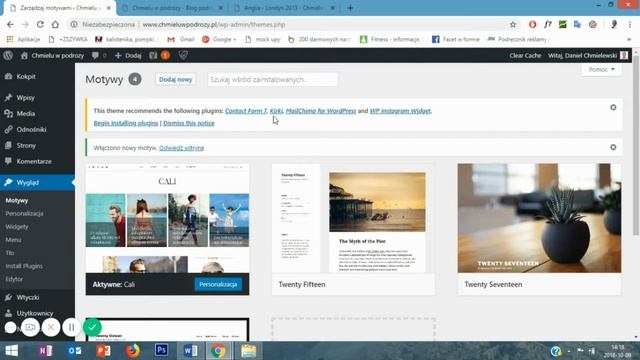Toggle webcam in recorder controls
The image size is (640, 360).
30,327
